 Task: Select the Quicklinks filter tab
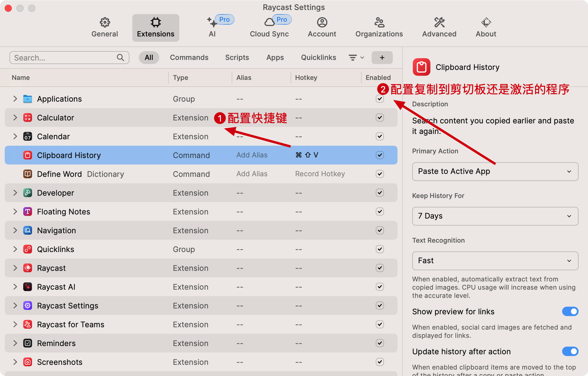coord(318,58)
